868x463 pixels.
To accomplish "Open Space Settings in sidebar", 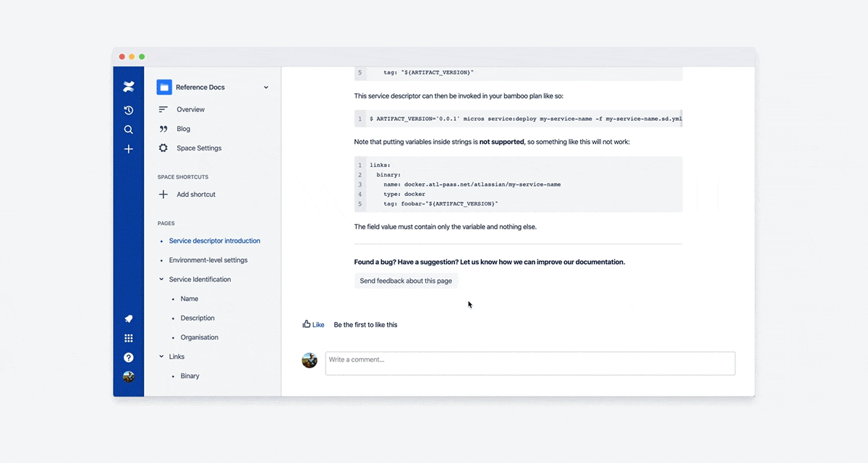I will (x=199, y=148).
